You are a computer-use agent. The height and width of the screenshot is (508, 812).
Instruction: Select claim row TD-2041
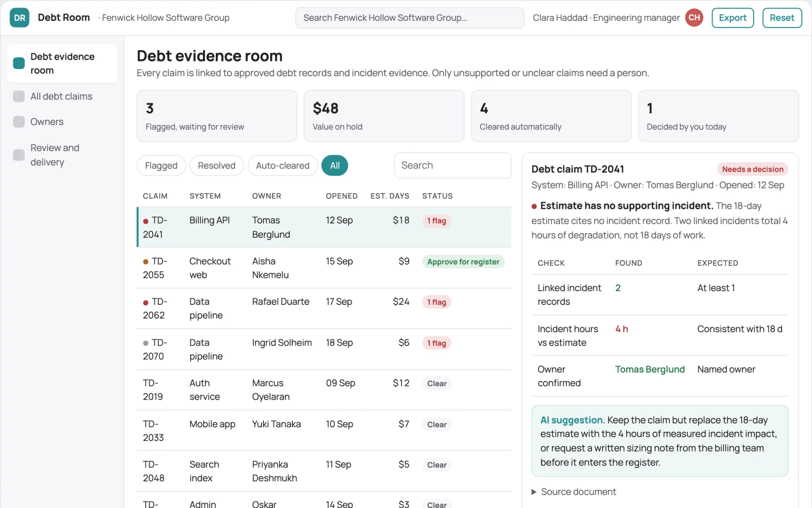click(324, 227)
